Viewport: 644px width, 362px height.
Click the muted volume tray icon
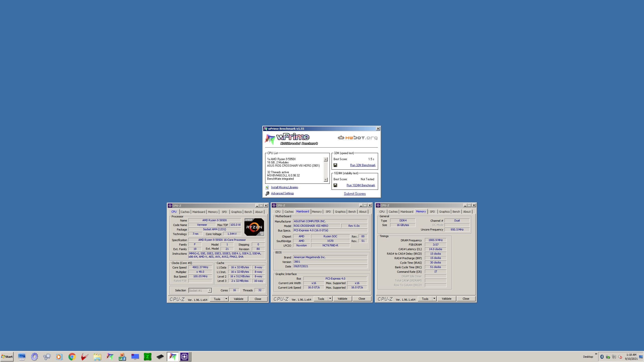coord(620,357)
